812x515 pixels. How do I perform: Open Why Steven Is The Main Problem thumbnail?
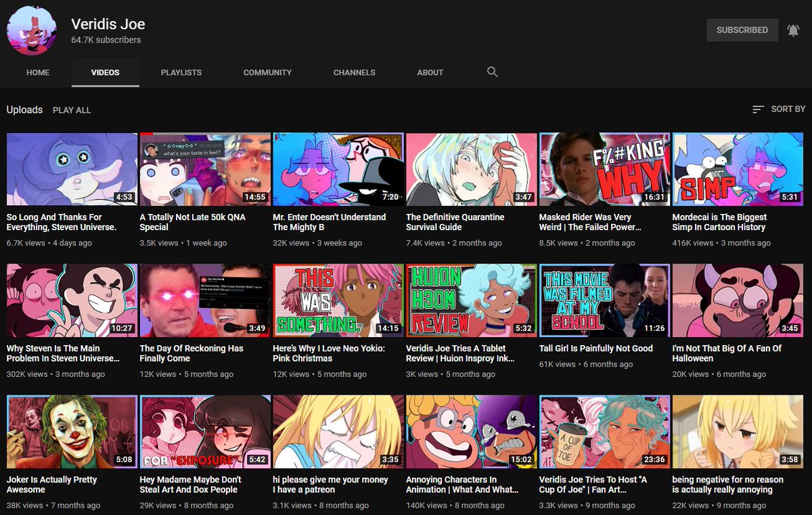coord(72,300)
